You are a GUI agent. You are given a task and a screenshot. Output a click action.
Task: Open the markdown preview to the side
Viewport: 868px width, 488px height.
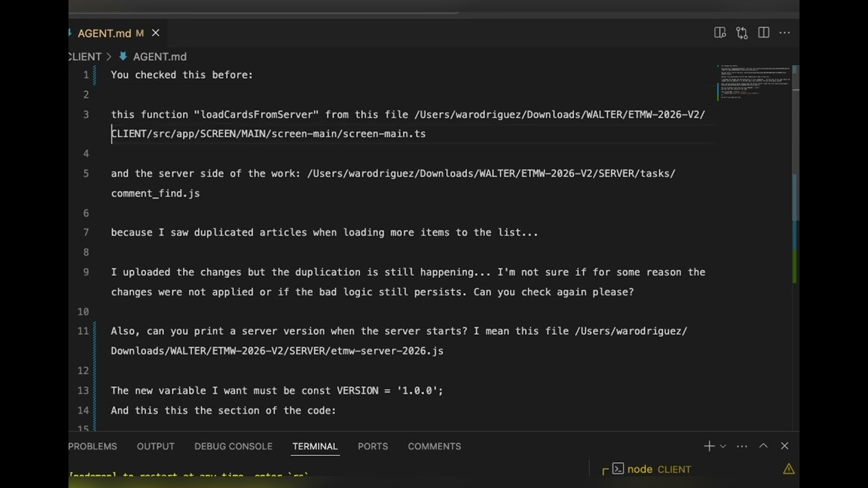(720, 33)
